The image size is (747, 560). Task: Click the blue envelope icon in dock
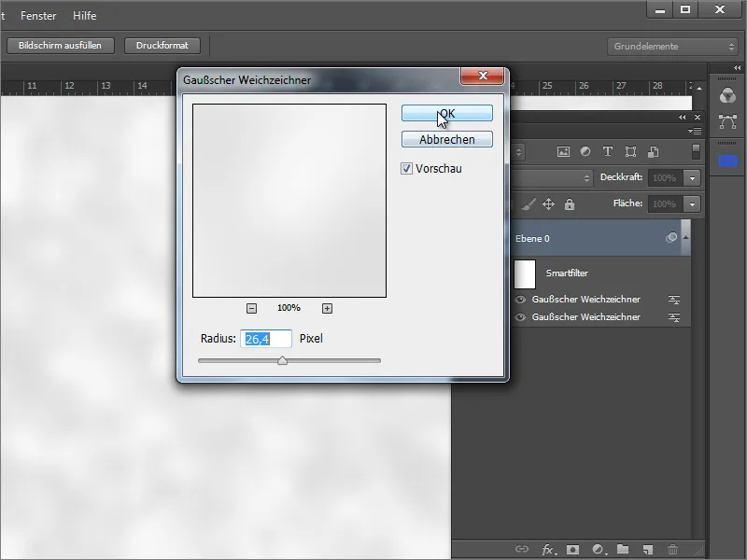[x=727, y=161]
